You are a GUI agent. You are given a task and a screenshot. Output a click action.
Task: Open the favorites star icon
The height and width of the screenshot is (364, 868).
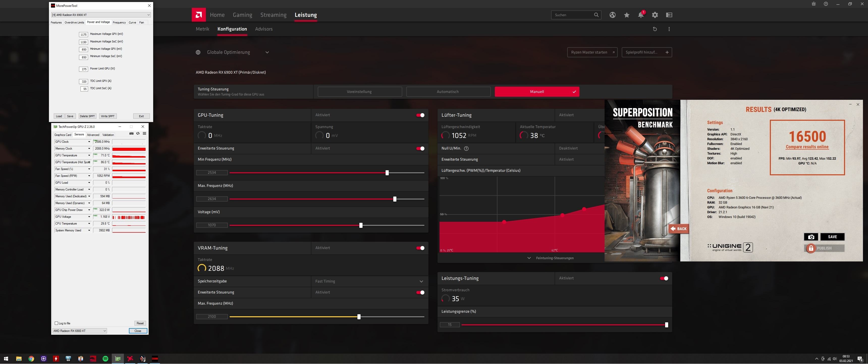(627, 15)
